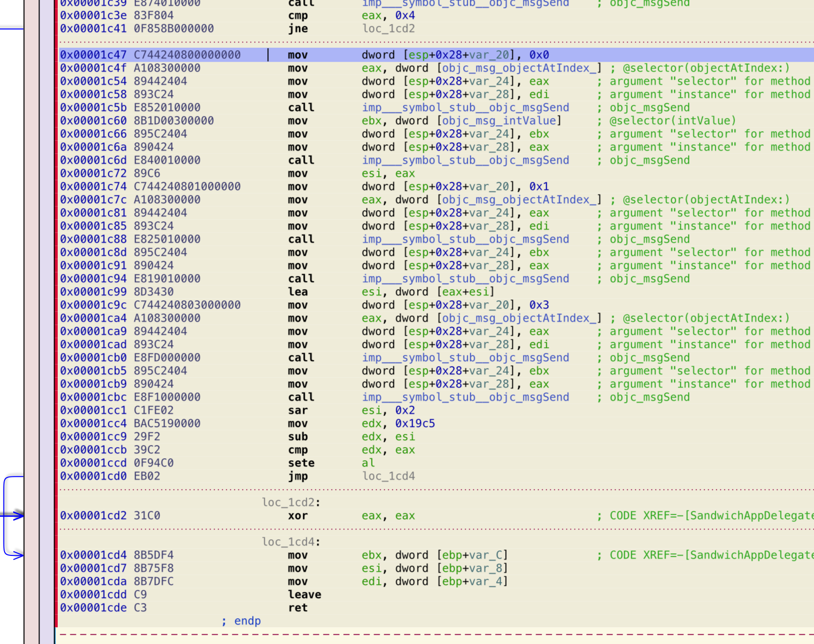Select hex bytes C744240803000000
Viewport: 814px width, 644px height.
(187, 305)
